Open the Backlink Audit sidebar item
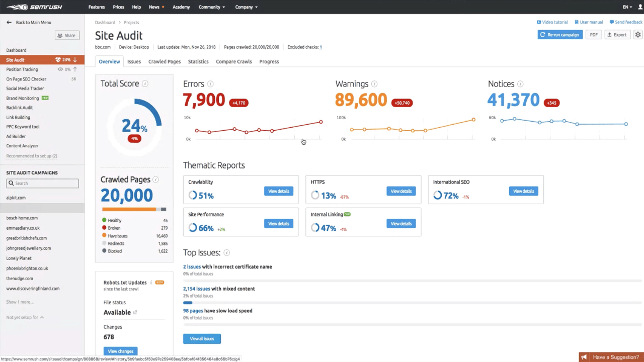Image resolution: width=644 pixels, height=362 pixels. coord(20,108)
